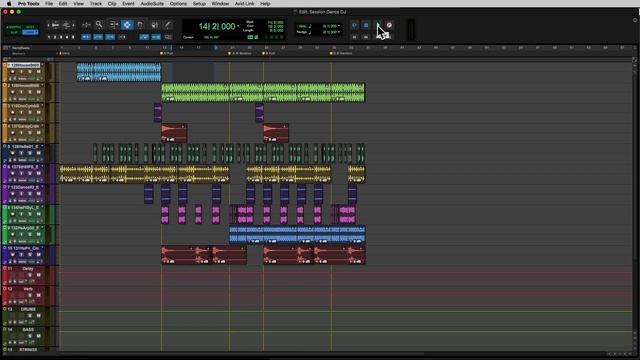The width and height of the screenshot is (640, 360).
Task: Mute the BASS track
Action: click(x=38, y=336)
